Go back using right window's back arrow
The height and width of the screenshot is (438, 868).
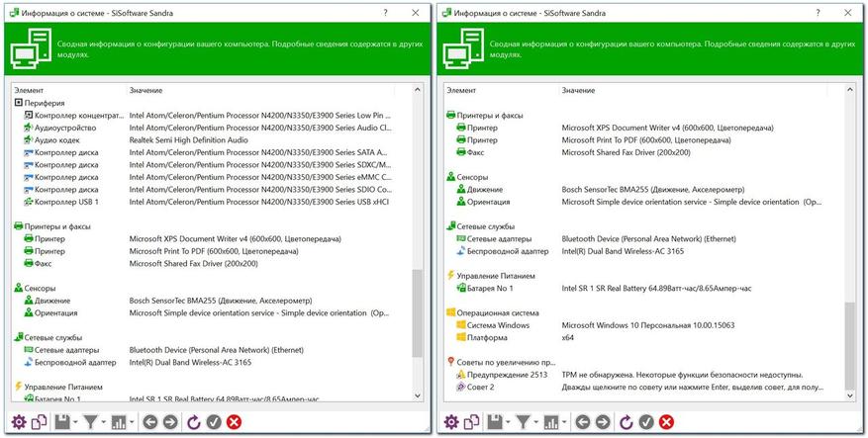[582, 422]
